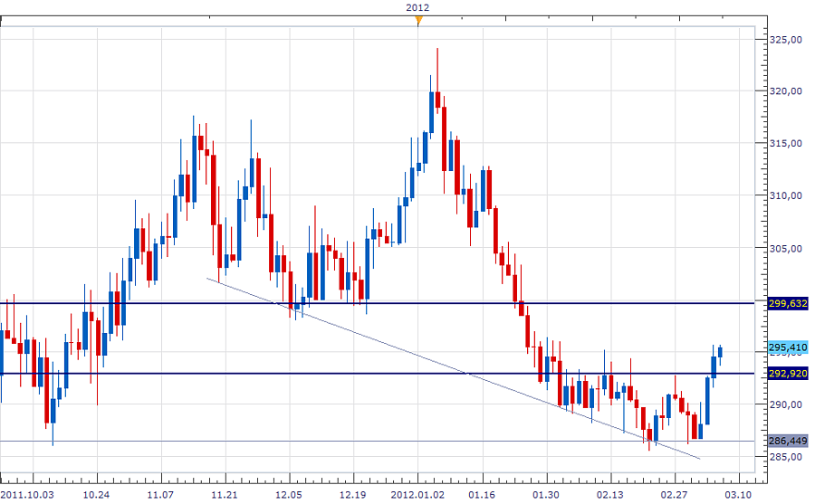
Task: Click the 2011.10.03 date axis label
Action: pyautogui.click(x=26, y=494)
